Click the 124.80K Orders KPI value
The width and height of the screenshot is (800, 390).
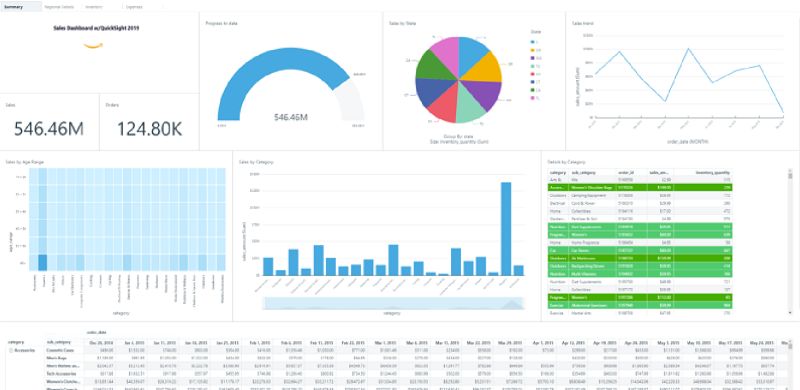(x=149, y=129)
